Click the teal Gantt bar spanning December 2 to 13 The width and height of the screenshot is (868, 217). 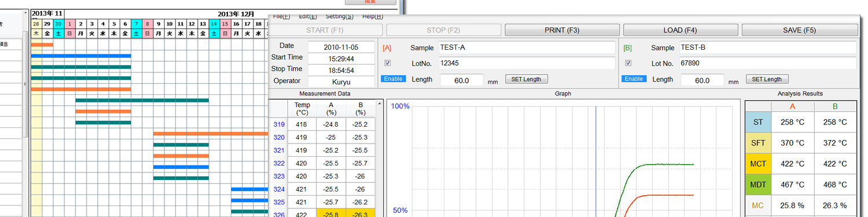142,100
